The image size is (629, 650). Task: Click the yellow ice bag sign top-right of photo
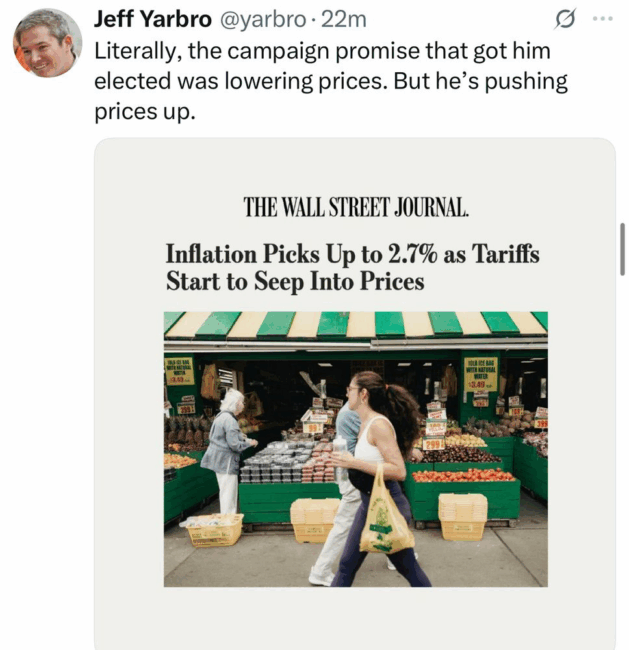point(481,374)
